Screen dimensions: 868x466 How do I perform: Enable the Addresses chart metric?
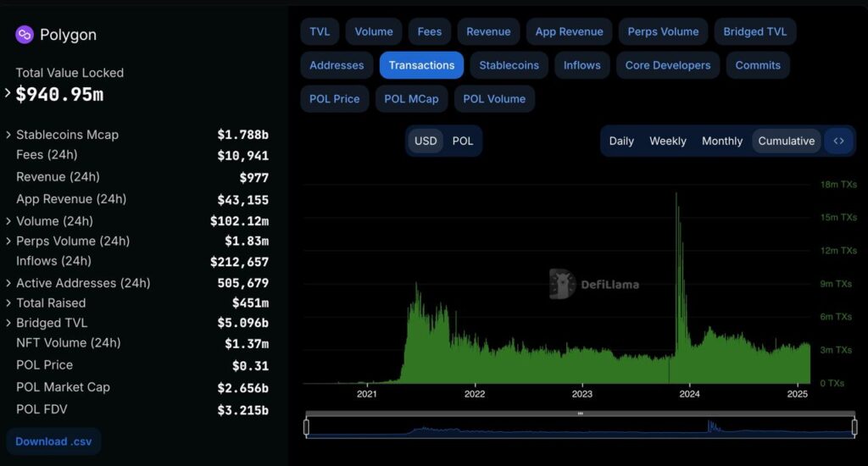coord(337,65)
